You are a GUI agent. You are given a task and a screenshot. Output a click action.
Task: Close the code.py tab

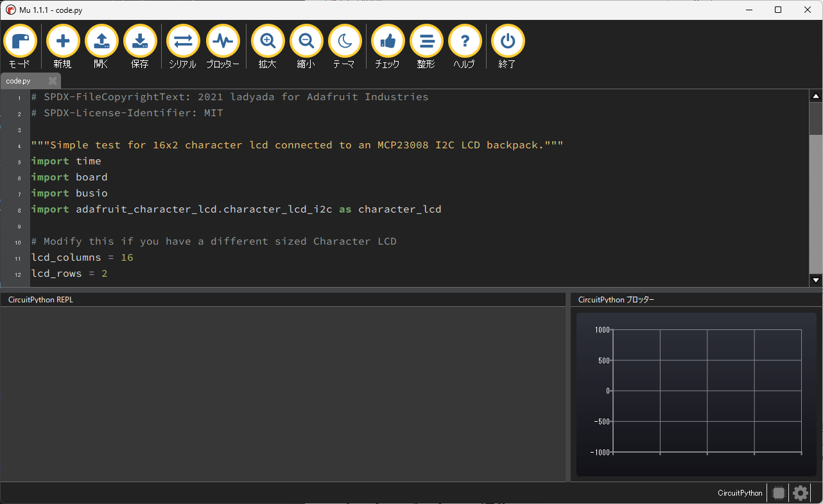click(x=53, y=81)
